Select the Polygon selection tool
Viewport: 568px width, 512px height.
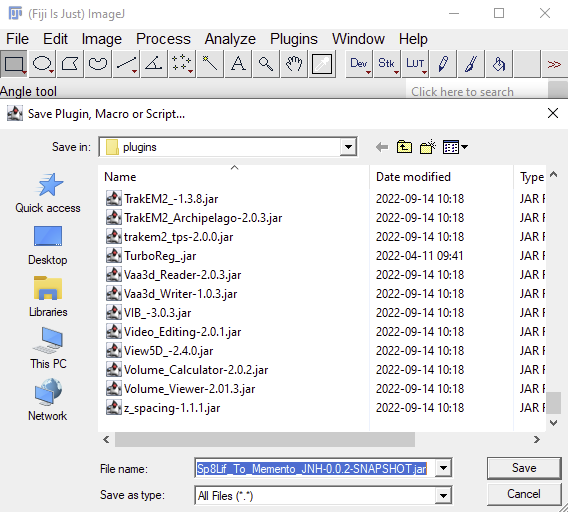[x=70, y=64]
